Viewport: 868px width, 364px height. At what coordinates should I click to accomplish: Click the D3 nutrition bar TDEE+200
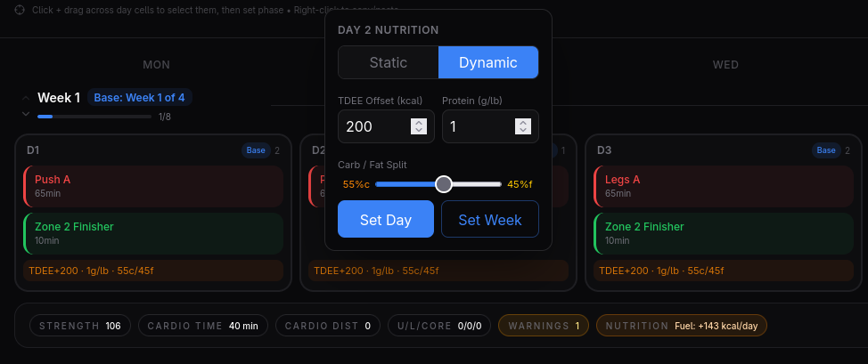coord(723,271)
